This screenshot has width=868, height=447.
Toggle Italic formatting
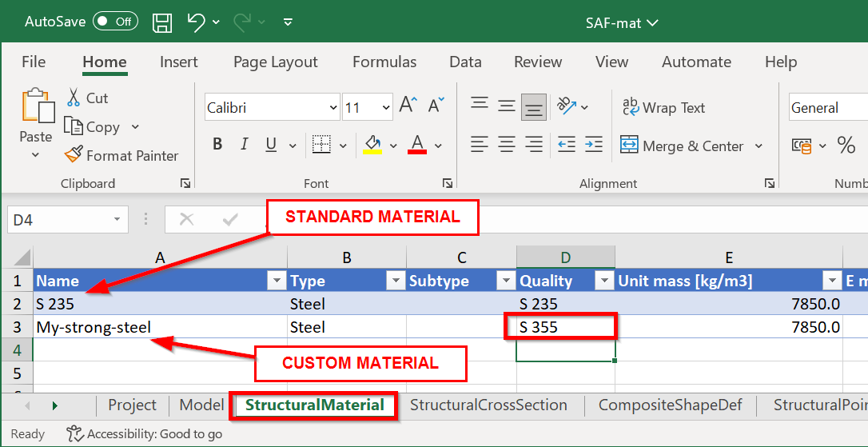point(244,146)
